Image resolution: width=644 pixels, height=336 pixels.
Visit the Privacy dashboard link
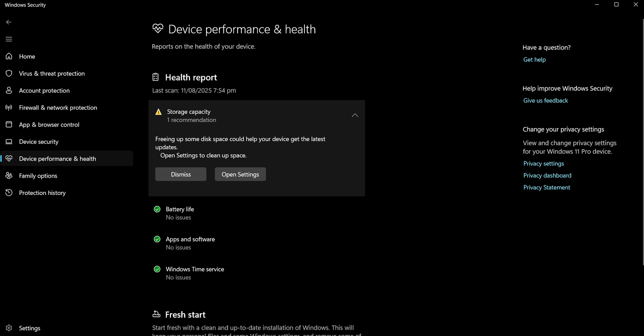(x=547, y=175)
